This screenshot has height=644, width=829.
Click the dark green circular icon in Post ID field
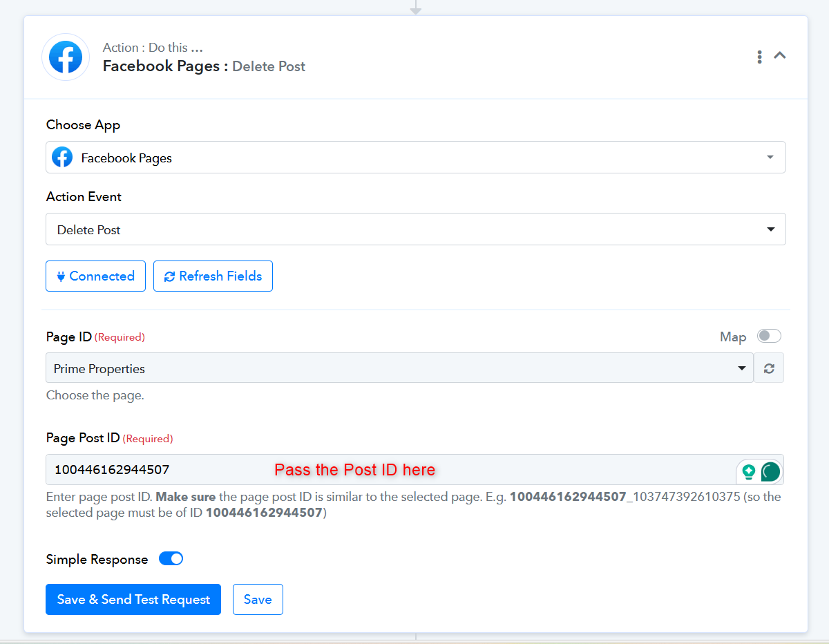pyautogui.click(x=770, y=471)
